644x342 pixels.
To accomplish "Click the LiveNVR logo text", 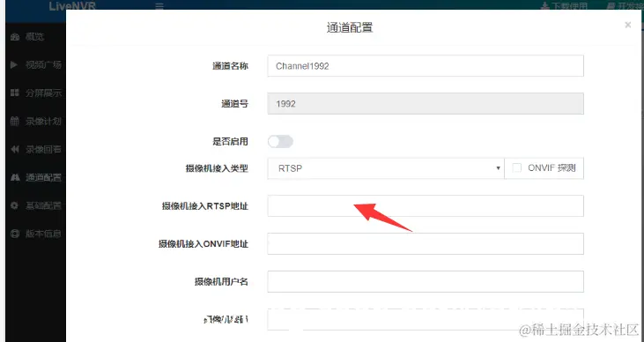I will pyautogui.click(x=72, y=6).
